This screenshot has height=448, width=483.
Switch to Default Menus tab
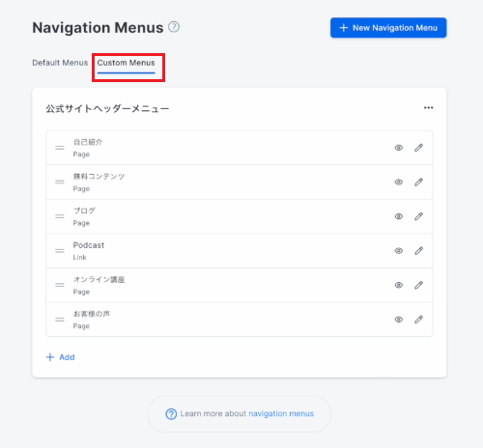click(x=60, y=63)
